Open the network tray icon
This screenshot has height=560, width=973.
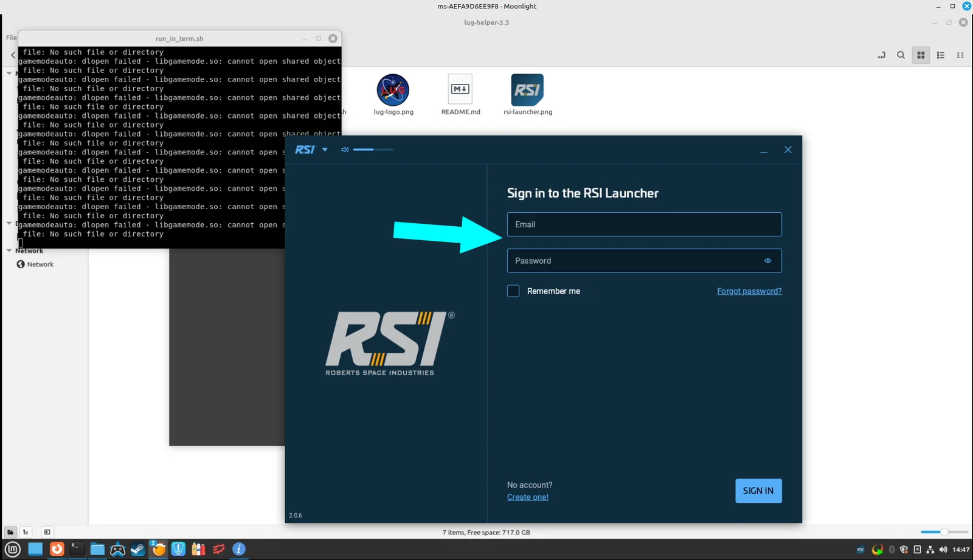click(x=930, y=550)
